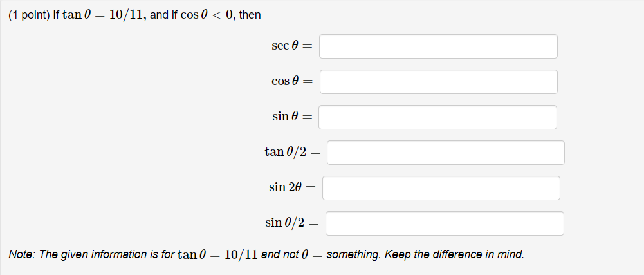Click the 'sec θ =' label
This screenshot has width=644, height=275.
click(291, 46)
